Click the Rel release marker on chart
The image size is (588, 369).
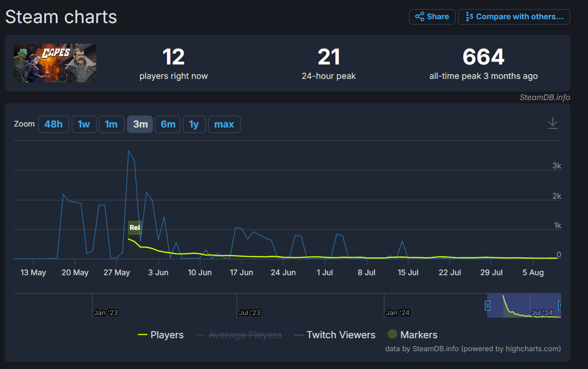(135, 228)
